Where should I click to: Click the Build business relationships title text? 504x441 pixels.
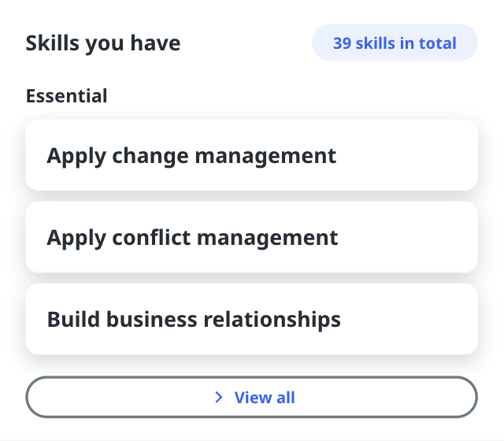pyautogui.click(x=194, y=319)
